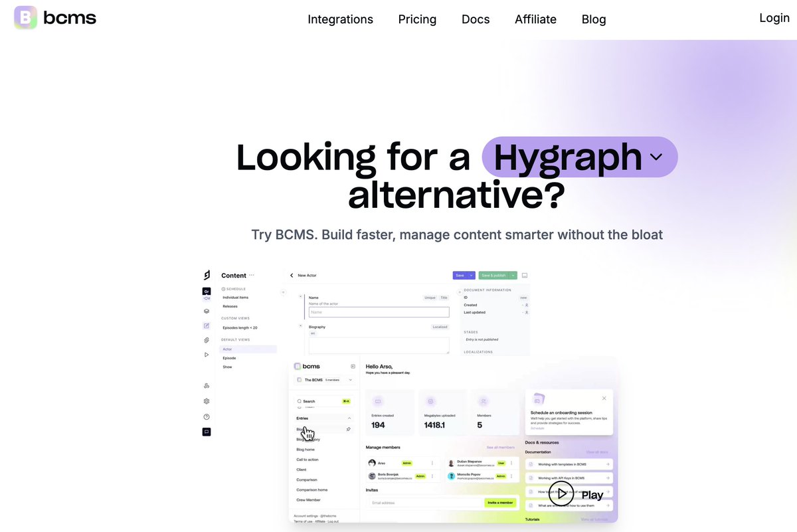Open more options for member Arso
This screenshot has width=797, height=532.
tap(432, 463)
